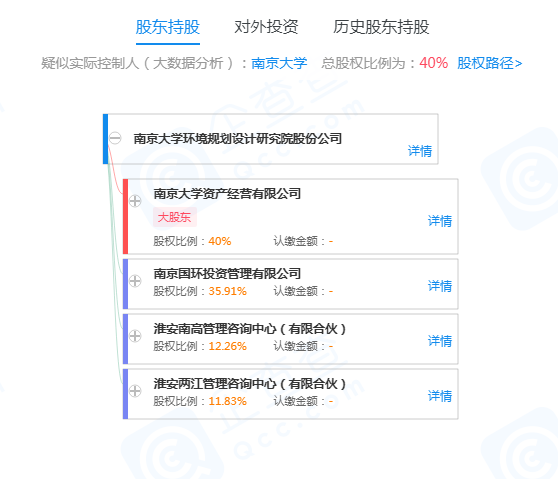The width and height of the screenshot is (558, 479).
Task: Open 详情 for 南京国环投资管理有限公司
Action: click(x=440, y=286)
